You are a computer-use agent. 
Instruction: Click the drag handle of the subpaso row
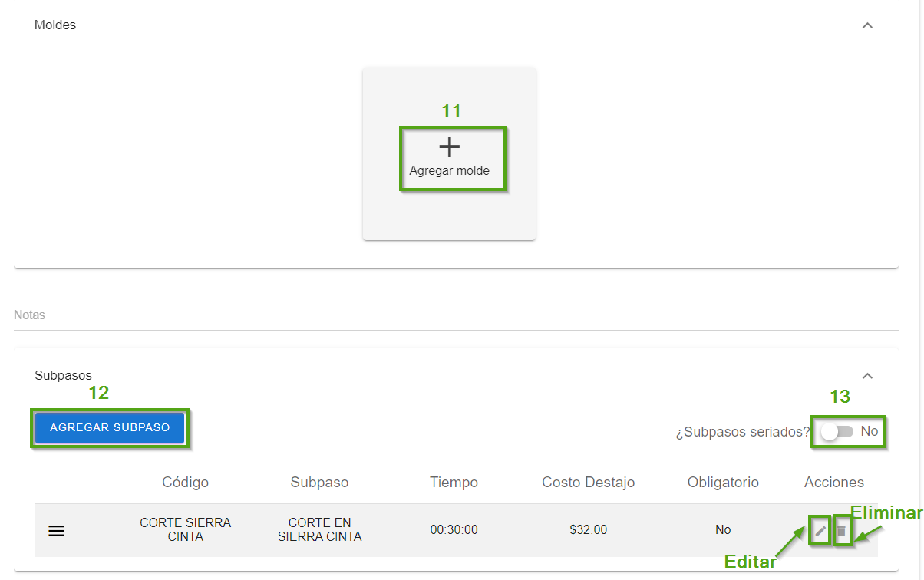click(x=56, y=531)
